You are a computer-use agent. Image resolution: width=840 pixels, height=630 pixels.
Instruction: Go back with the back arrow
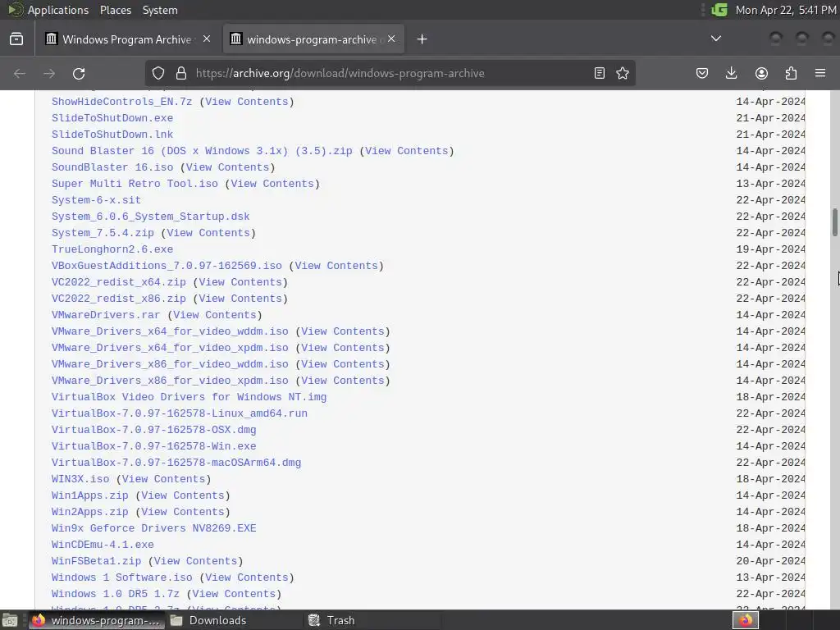click(x=20, y=73)
